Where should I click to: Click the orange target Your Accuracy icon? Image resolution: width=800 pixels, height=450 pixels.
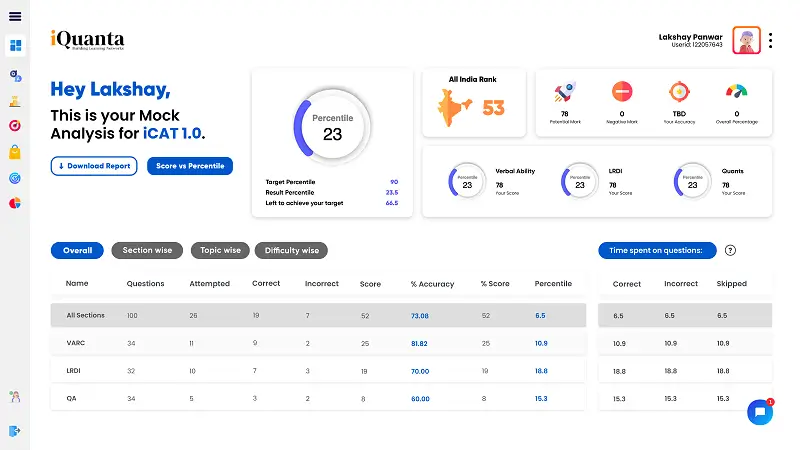click(x=679, y=92)
